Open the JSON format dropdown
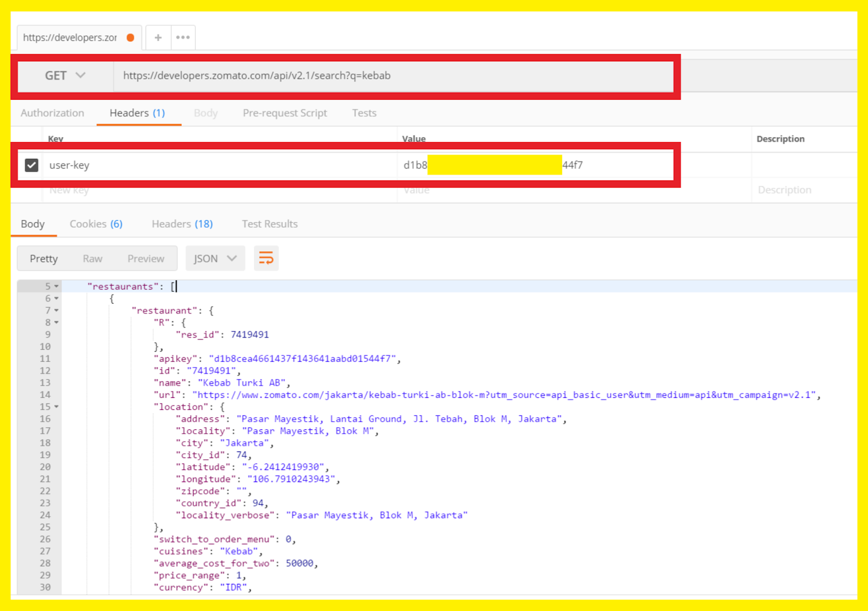Image resolution: width=868 pixels, height=611 pixels. pos(215,259)
